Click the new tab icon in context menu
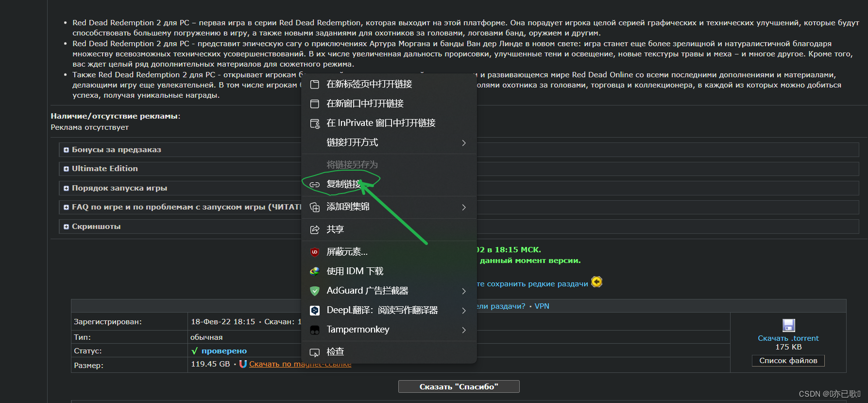Viewport: 868px width, 403px height. (315, 84)
